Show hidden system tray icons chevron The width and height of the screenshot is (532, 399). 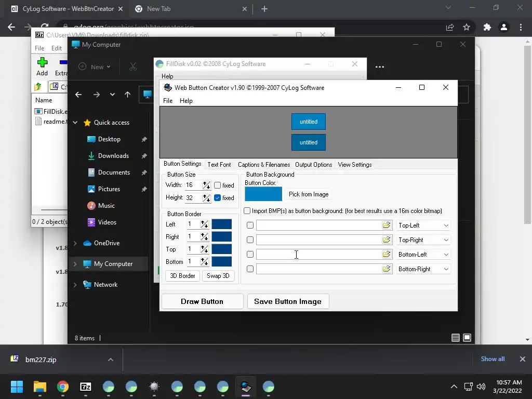(454, 387)
